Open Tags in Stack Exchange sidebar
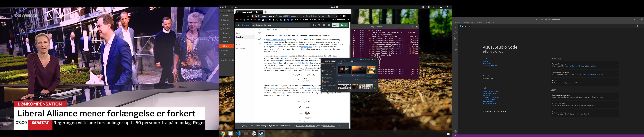The height and width of the screenshot is (137, 644). (x=237, y=41)
